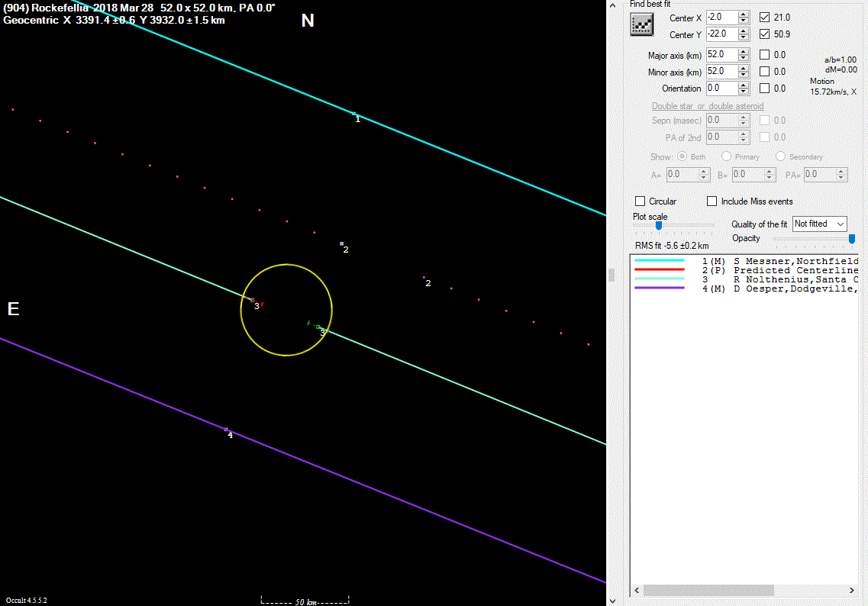Screen dimensions: 868x606
Task: Click the 'Motion 15.72km/s' readout
Action: 833,86
